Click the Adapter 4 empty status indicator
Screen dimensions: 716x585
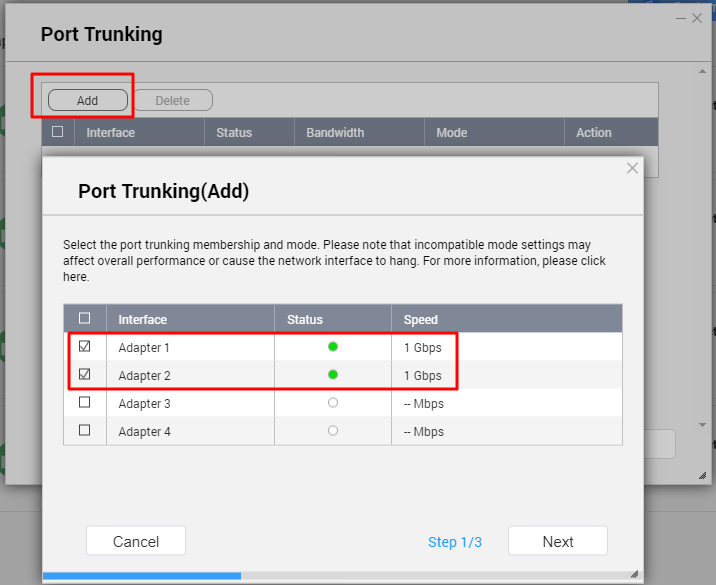(x=333, y=431)
